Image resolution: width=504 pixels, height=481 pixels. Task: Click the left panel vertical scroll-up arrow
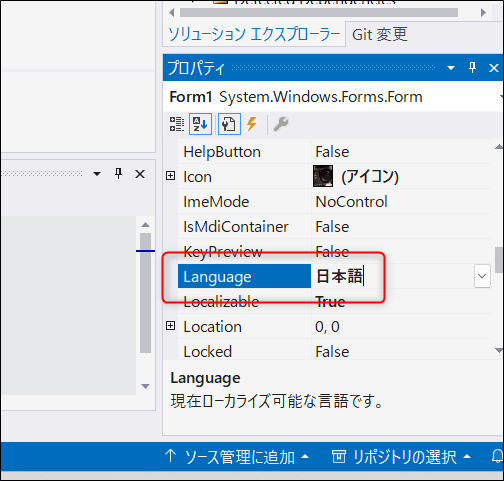[145, 225]
